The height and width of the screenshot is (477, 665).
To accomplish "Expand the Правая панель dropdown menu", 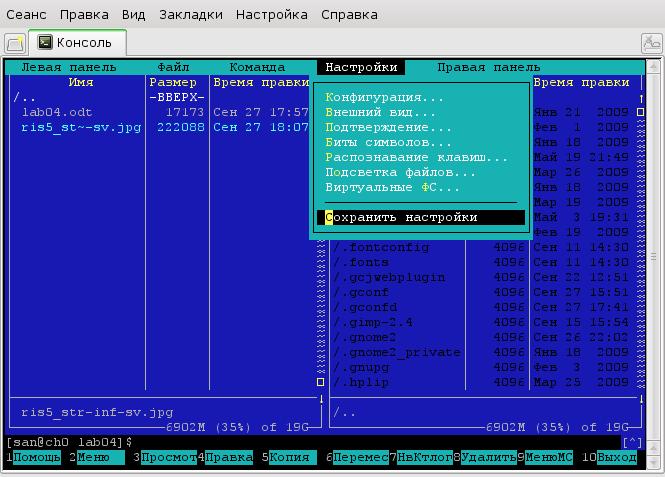I will 489,68.
